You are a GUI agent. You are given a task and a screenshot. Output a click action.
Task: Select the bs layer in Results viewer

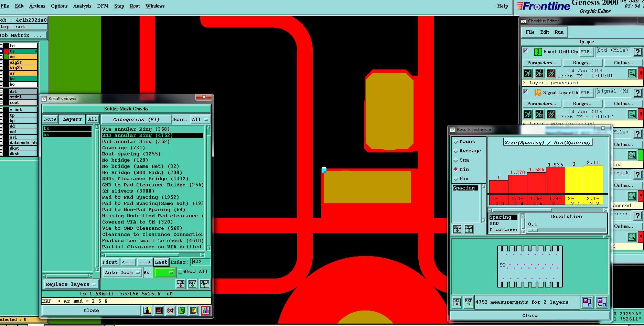point(67,135)
